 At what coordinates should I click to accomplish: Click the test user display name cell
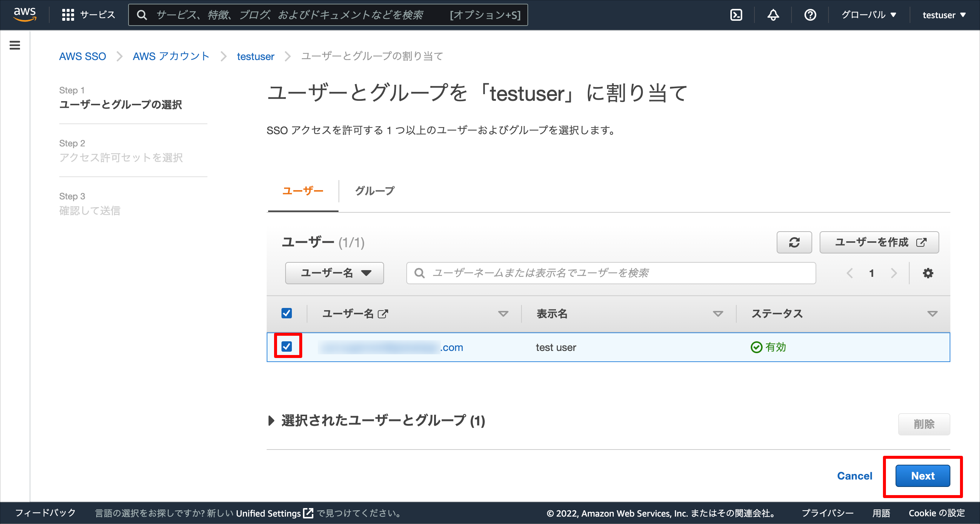tap(556, 347)
